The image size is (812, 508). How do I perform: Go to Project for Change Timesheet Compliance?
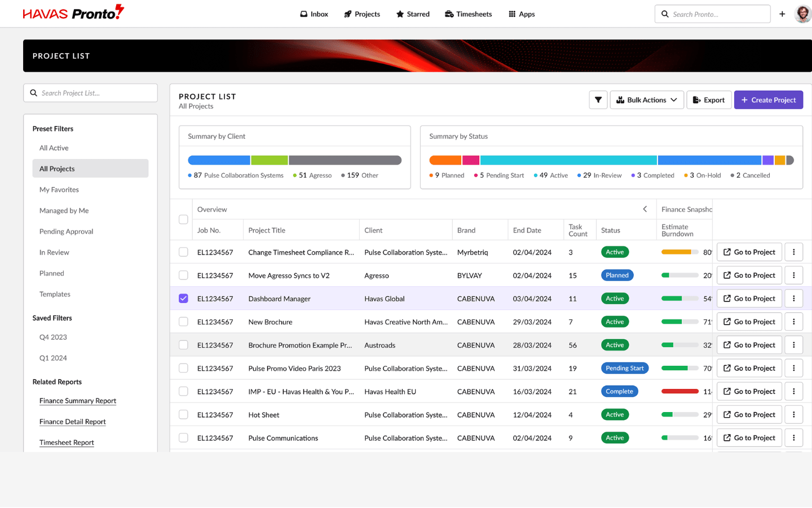pyautogui.click(x=749, y=252)
